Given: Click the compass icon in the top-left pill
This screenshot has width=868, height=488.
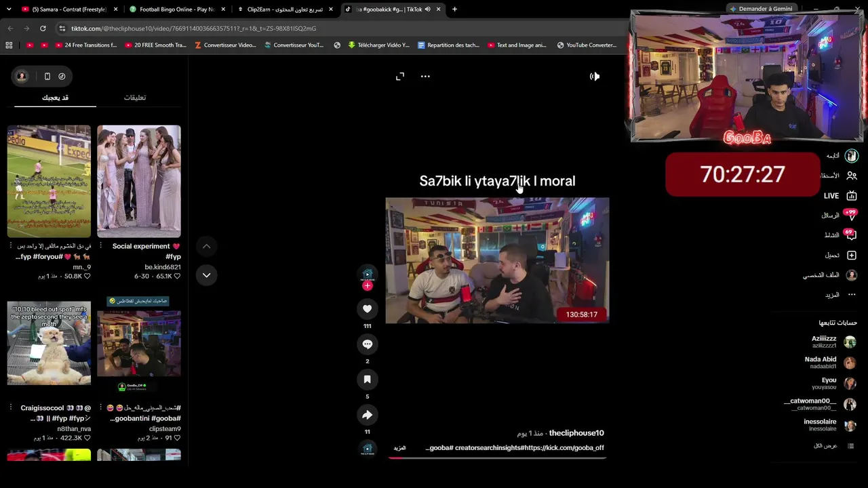Looking at the screenshot, I should click(62, 77).
